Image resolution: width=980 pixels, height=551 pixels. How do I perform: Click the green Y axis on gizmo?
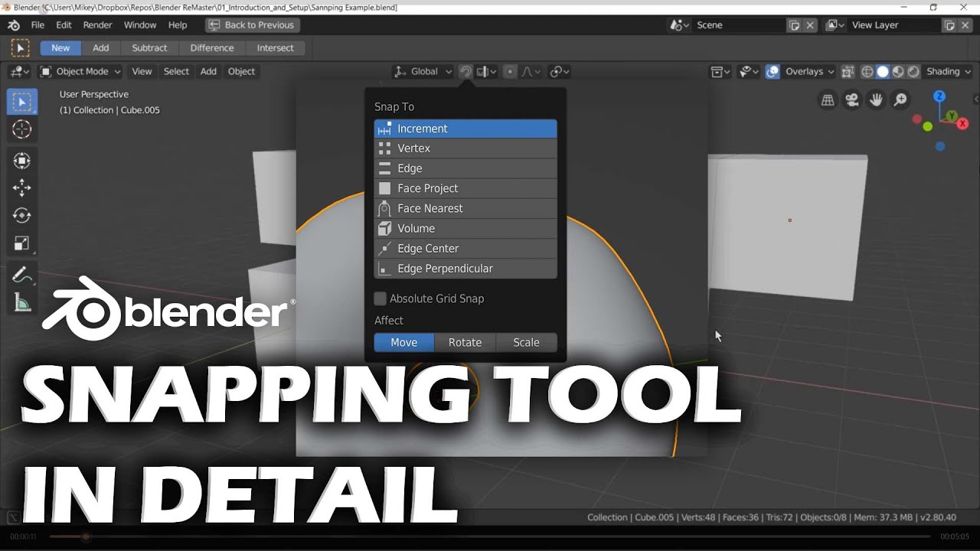tap(952, 116)
